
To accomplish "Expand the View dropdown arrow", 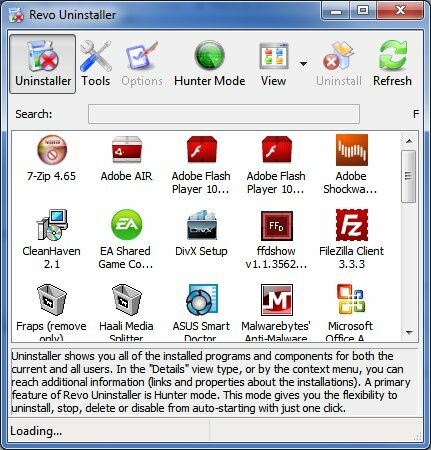I will point(303,63).
